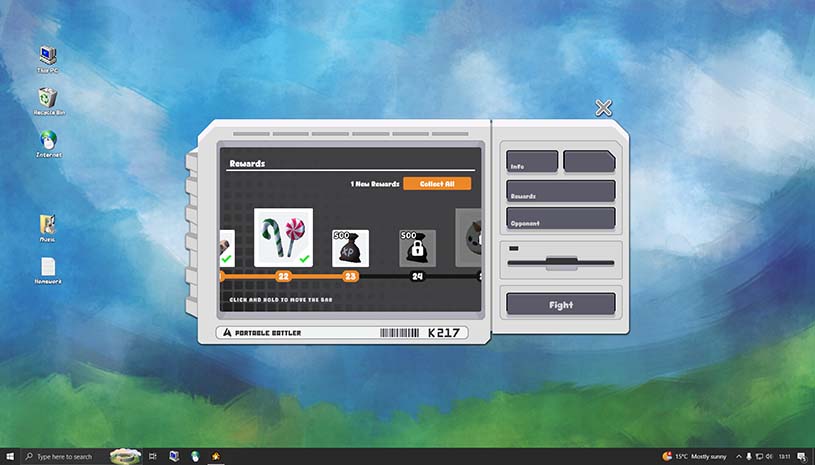This screenshot has width=815, height=465.
Task: Open the Music folder icon
Action: [x=47, y=225]
